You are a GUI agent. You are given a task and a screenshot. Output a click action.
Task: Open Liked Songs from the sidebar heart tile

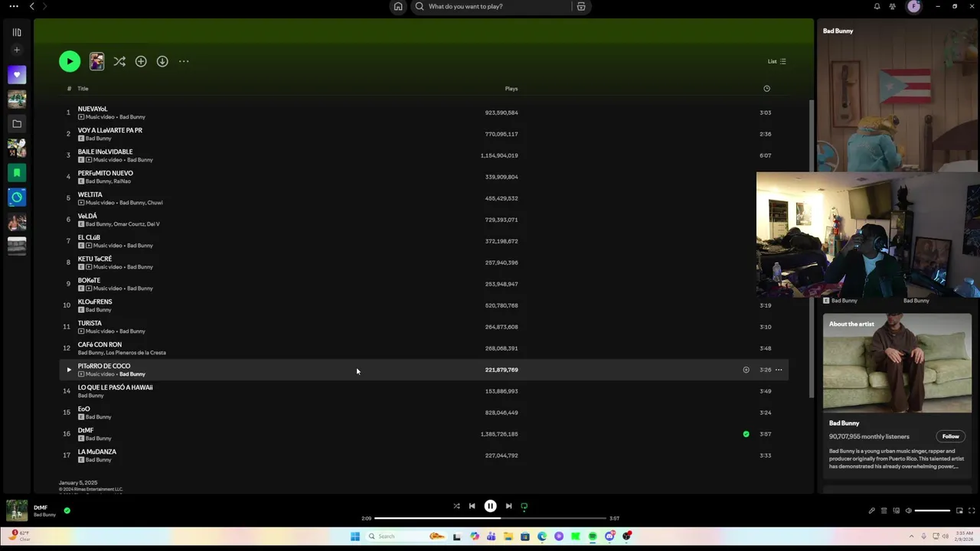17,75
